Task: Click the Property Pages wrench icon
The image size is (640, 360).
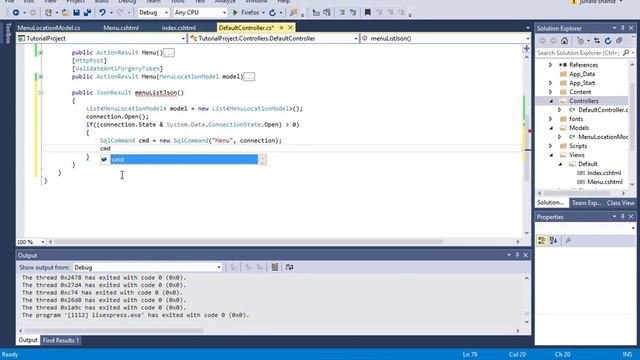Action: coord(568,241)
